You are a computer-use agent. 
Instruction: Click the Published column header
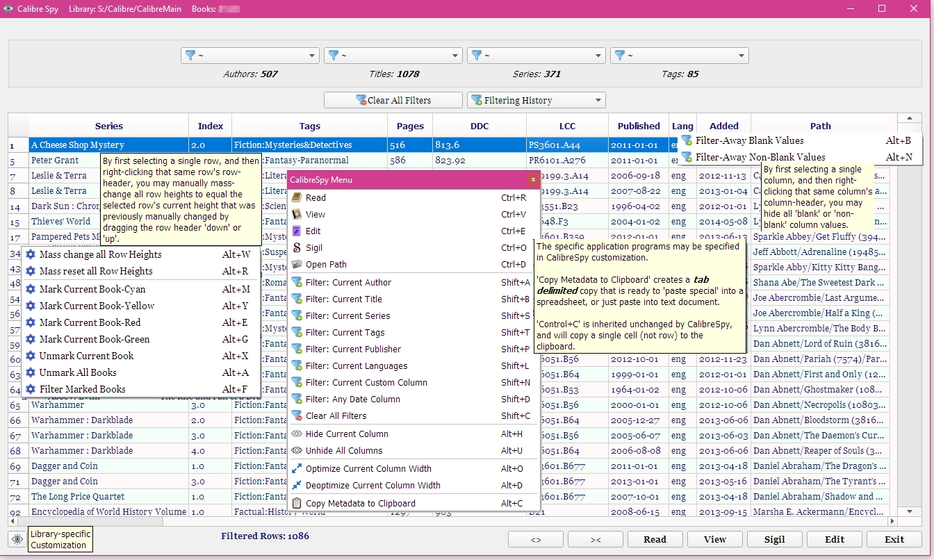pyautogui.click(x=638, y=126)
